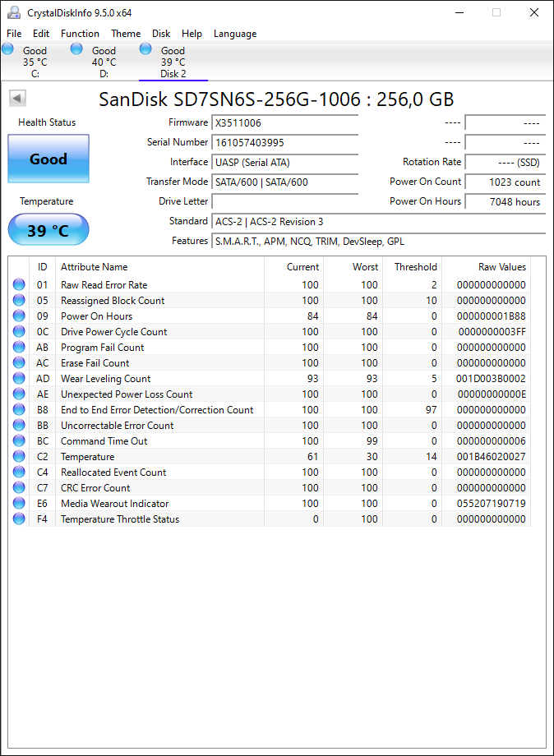Click status orb for Media Wearout Indicator
Image resolution: width=554 pixels, height=756 pixels.
click(19, 503)
